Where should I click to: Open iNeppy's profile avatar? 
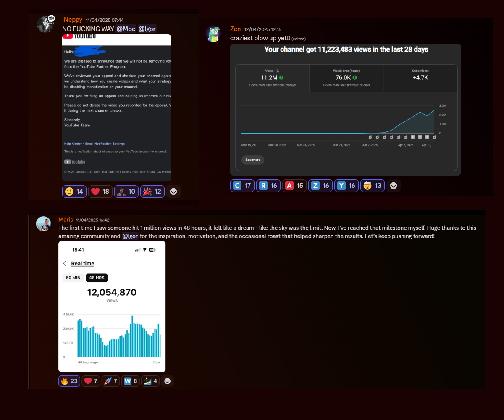point(46,24)
